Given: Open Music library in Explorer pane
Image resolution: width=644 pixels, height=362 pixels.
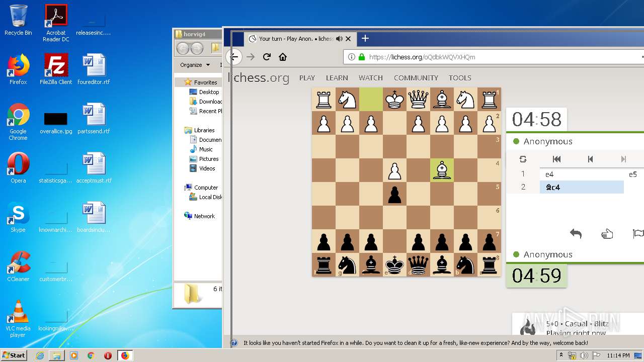Looking at the screenshot, I should pos(205,149).
